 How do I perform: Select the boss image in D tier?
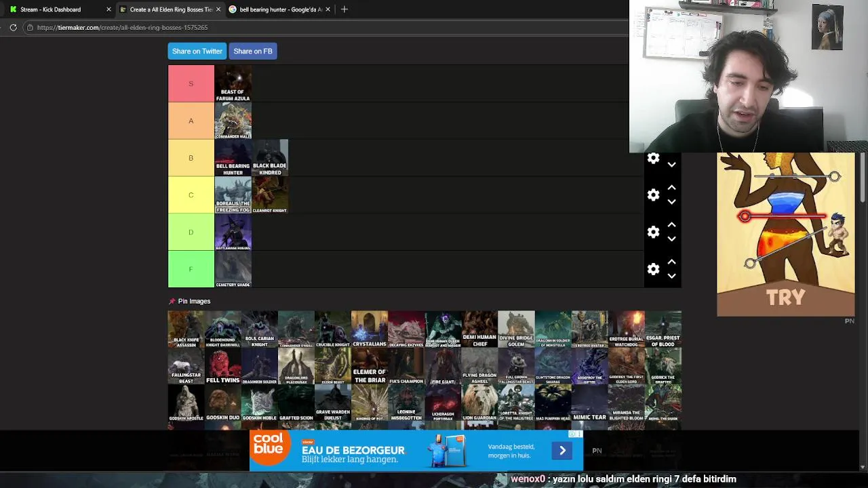[x=233, y=232]
